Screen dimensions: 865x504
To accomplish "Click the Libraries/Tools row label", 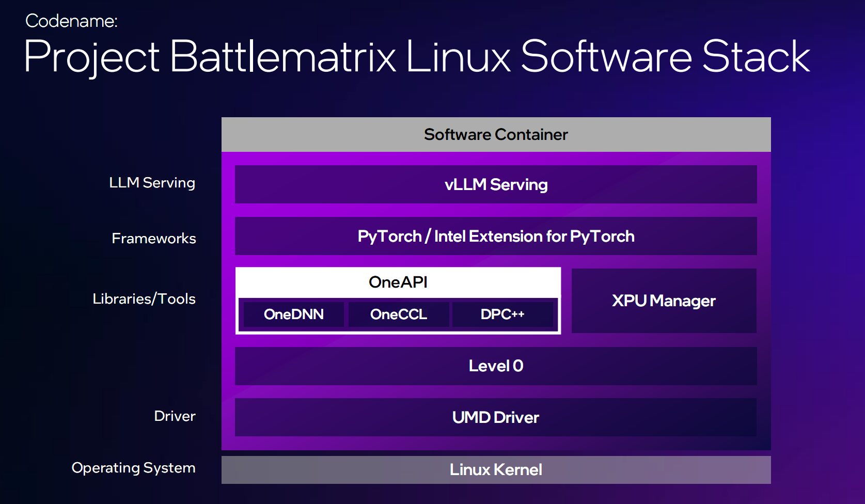I will click(x=144, y=299).
